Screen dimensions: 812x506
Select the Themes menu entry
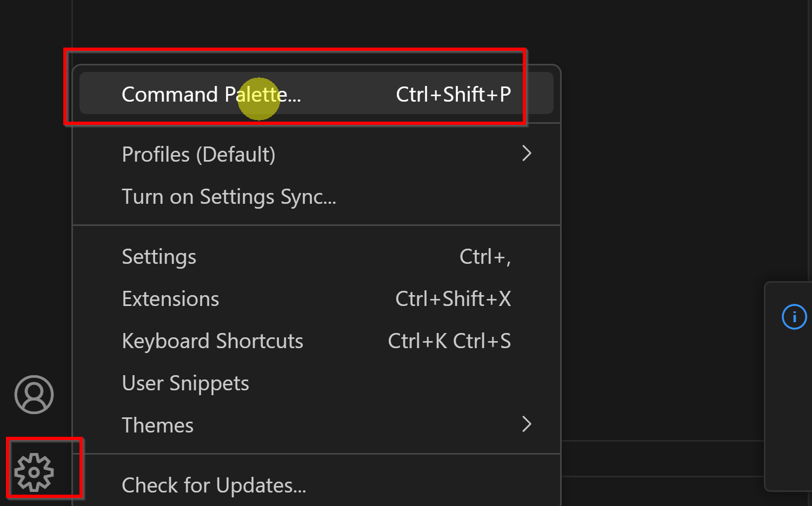[158, 425]
